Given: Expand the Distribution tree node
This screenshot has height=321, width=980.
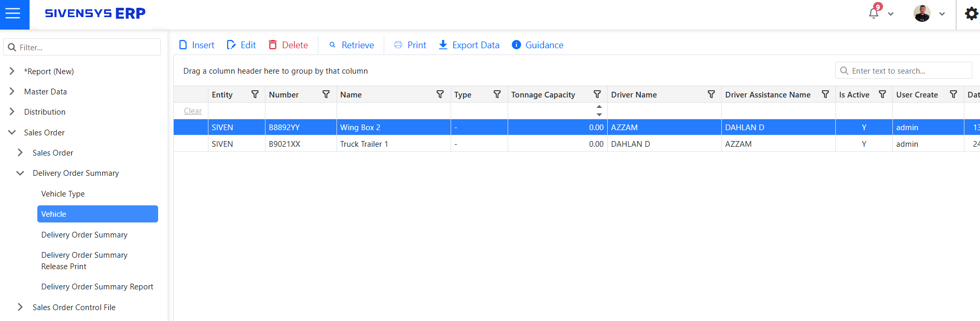Looking at the screenshot, I should (12, 111).
